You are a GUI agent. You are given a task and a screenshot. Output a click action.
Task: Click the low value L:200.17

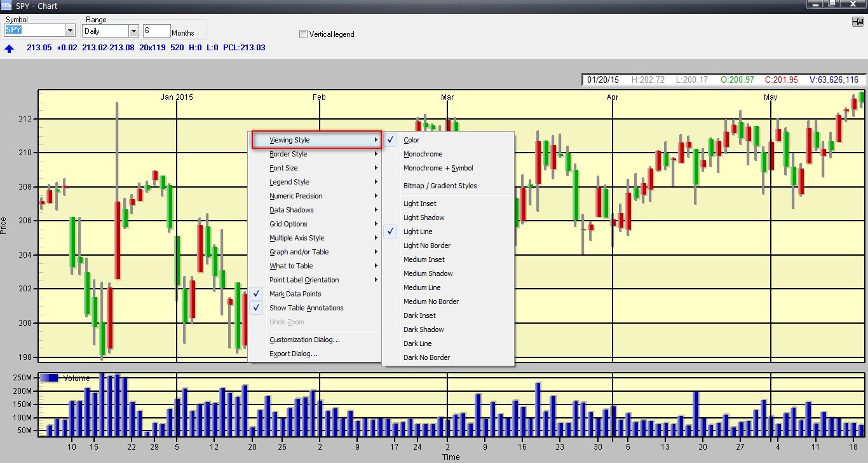click(x=693, y=80)
